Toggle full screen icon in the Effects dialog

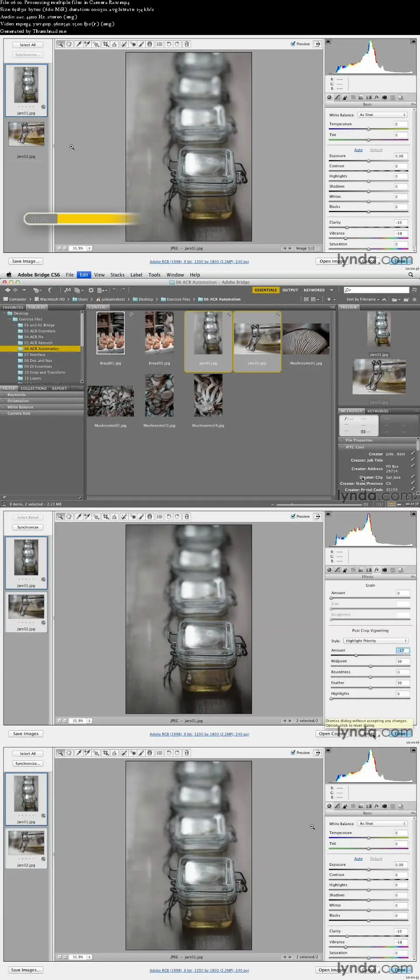tap(317, 517)
